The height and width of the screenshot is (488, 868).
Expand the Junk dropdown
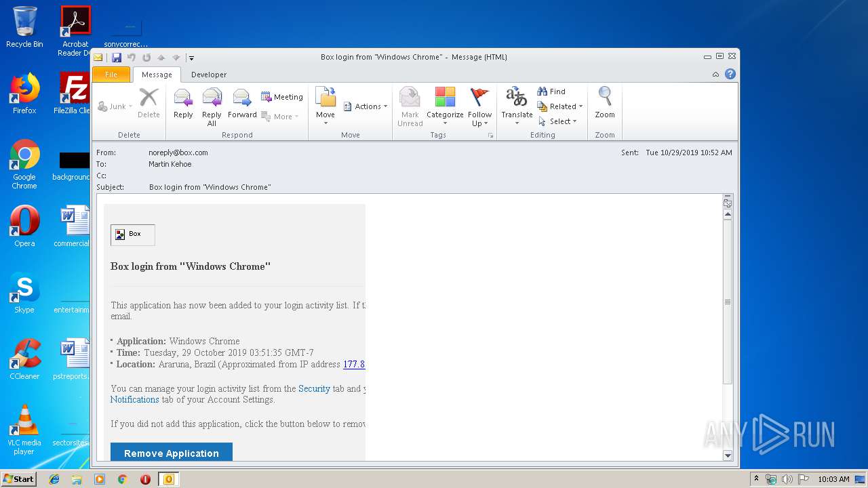115,106
